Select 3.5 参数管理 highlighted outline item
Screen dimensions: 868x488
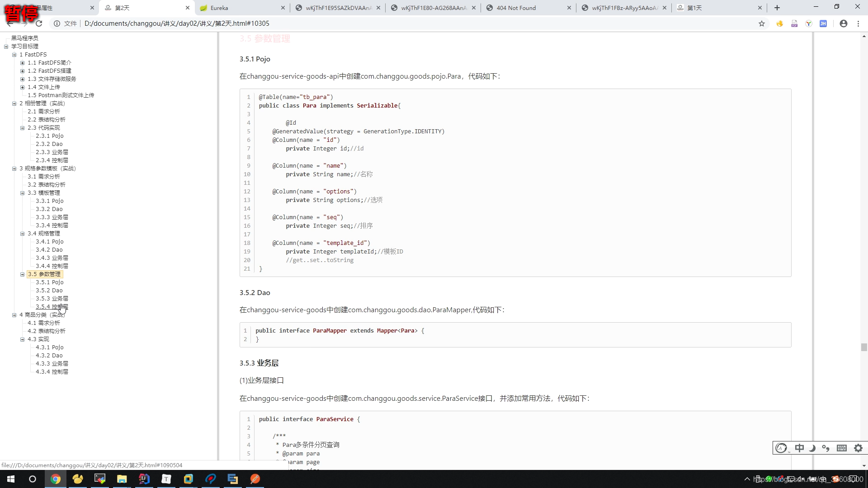[44, 274]
